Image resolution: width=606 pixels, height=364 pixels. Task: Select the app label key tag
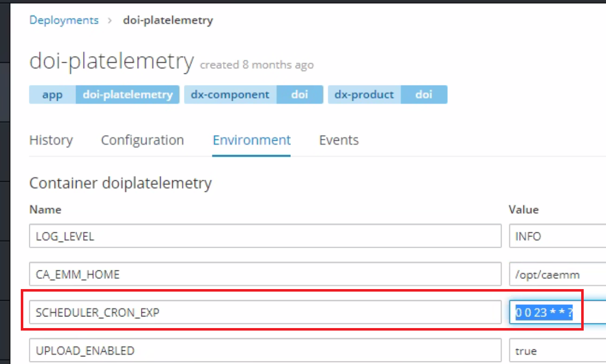[53, 95]
